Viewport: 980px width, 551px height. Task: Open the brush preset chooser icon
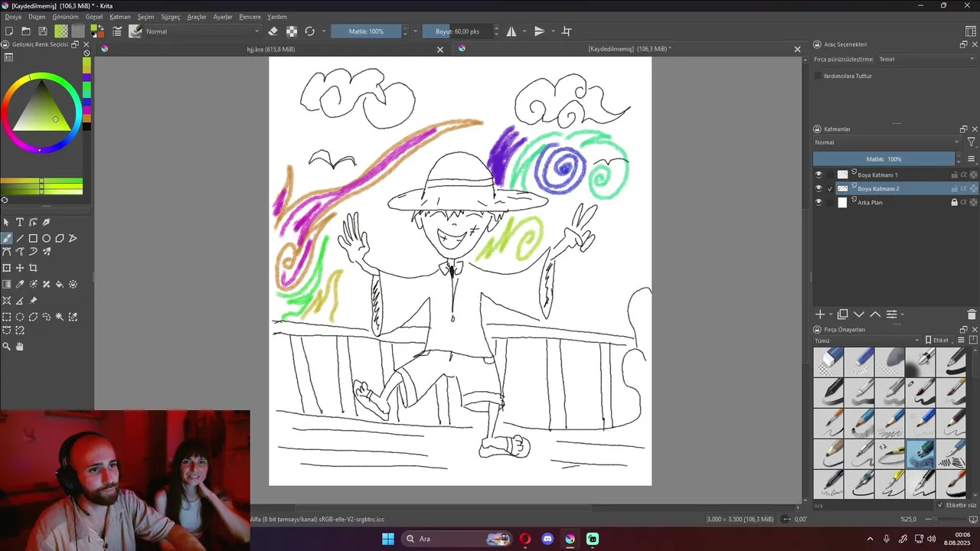point(136,31)
